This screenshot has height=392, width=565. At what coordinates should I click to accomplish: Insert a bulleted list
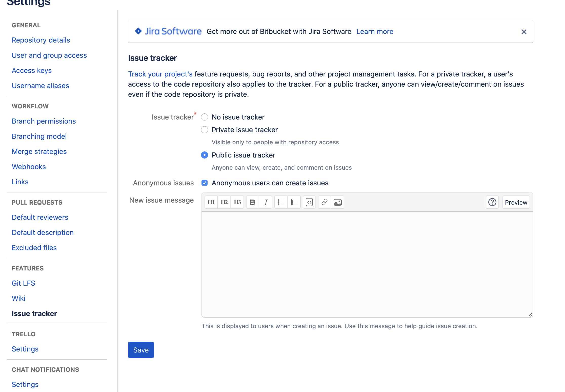pos(281,202)
